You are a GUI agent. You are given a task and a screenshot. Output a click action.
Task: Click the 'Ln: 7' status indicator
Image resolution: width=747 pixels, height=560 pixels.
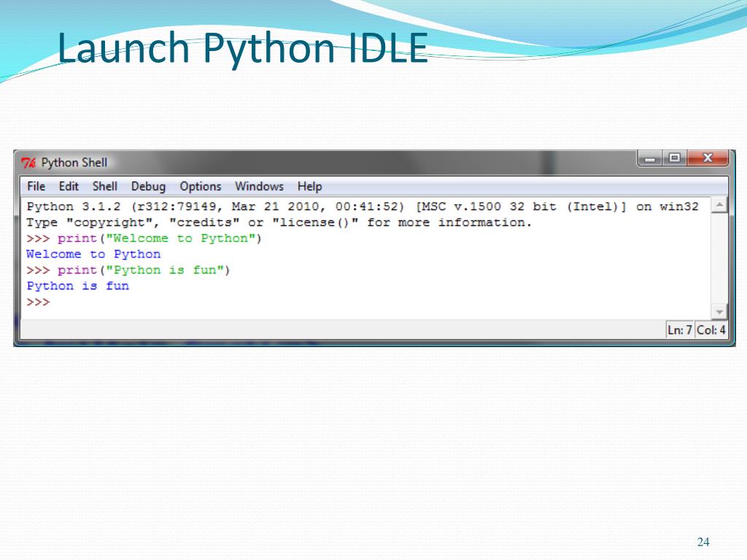[680, 330]
